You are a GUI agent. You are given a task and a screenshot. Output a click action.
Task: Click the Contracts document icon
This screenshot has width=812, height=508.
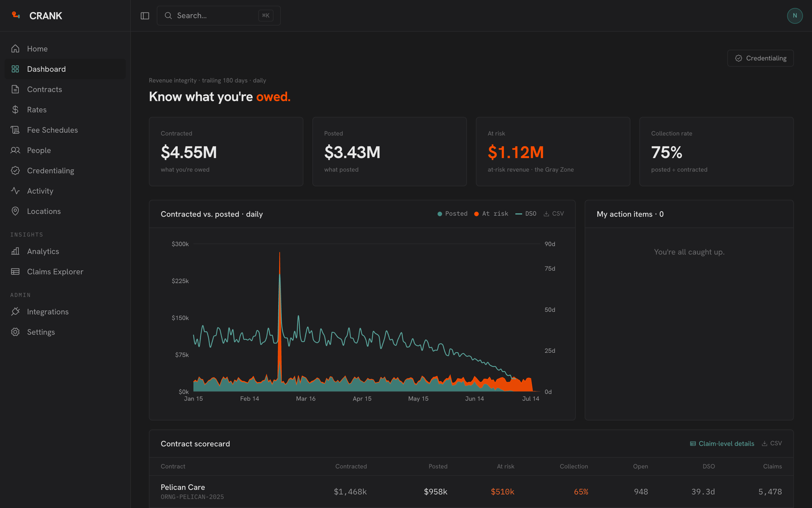point(15,89)
